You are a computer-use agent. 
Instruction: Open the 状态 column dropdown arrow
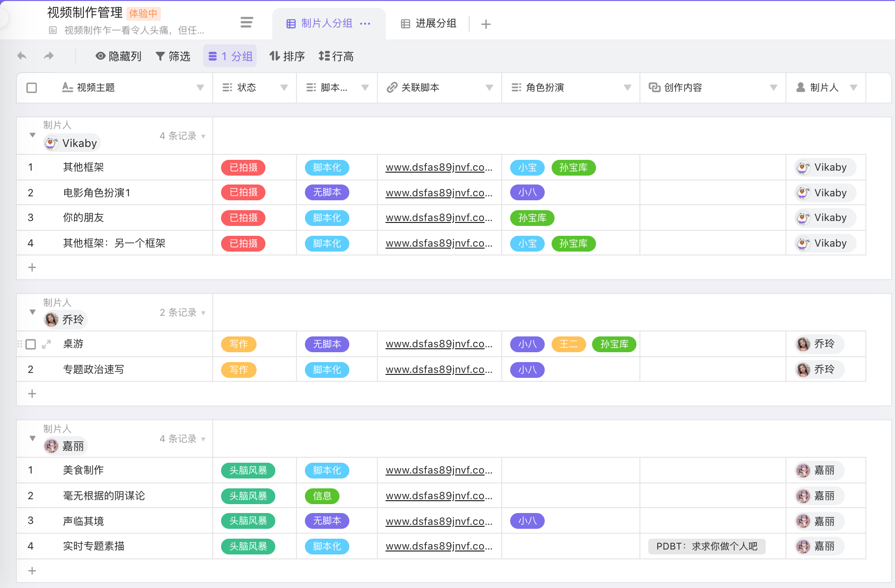(x=285, y=87)
